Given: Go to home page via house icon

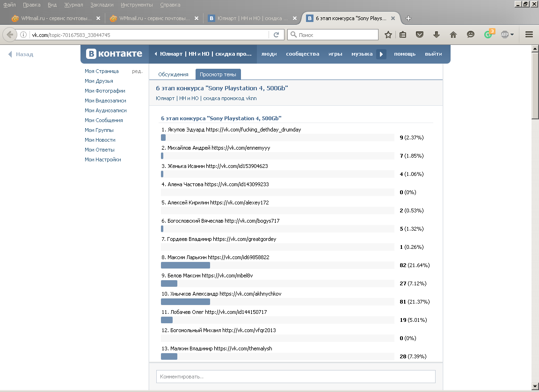Looking at the screenshot, I should [x=453, y=35].
